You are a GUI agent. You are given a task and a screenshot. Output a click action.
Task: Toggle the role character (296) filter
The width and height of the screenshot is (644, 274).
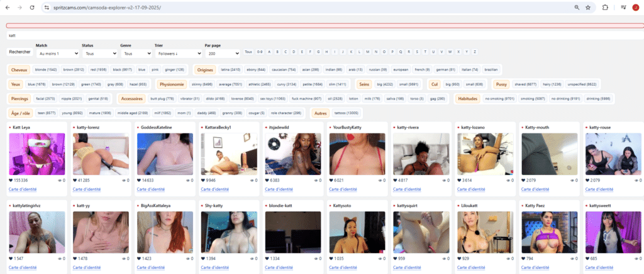pos(286,113)
